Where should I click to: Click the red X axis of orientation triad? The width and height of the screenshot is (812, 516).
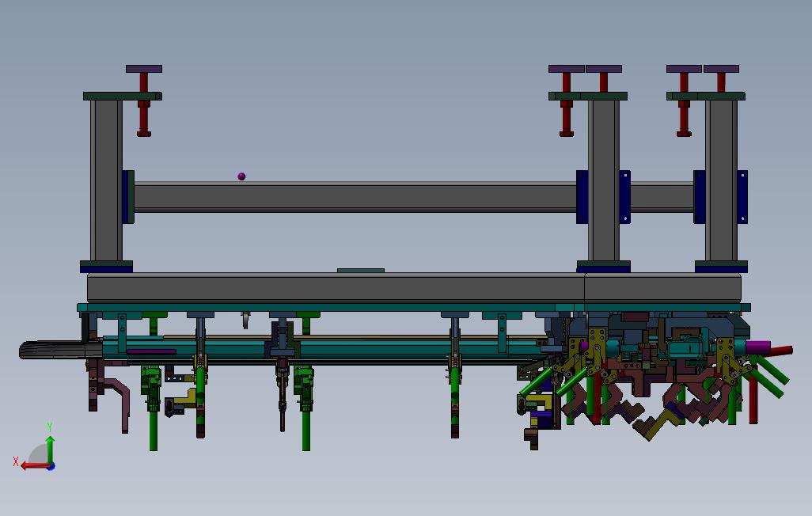pyautogui.click(x=35, y=466)
